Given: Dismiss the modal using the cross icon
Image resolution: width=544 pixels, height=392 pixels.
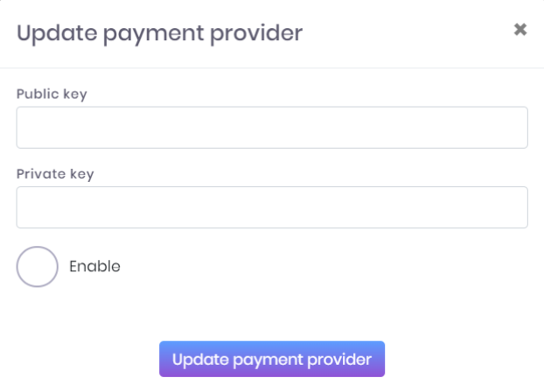Looking at the screenshot, I should 520,30.
